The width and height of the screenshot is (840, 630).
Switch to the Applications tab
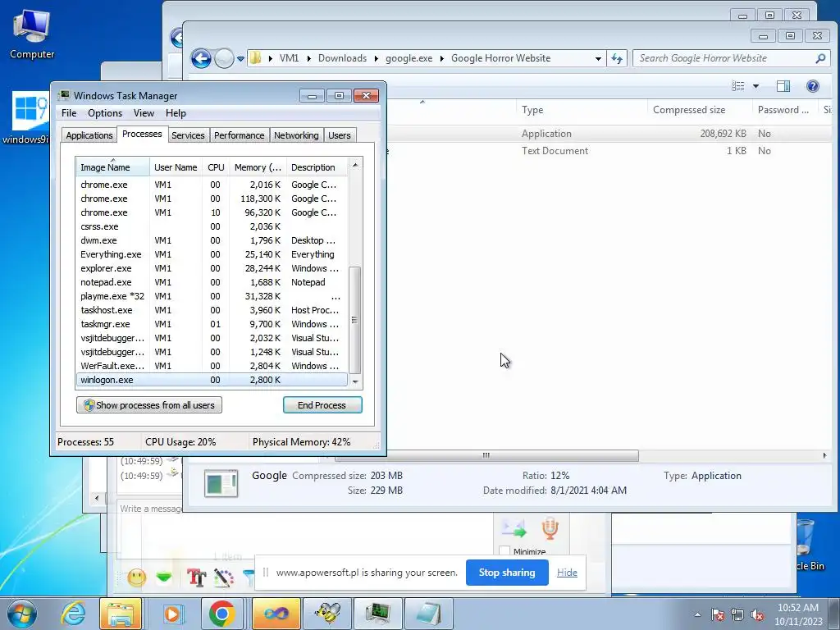(89, 135)
